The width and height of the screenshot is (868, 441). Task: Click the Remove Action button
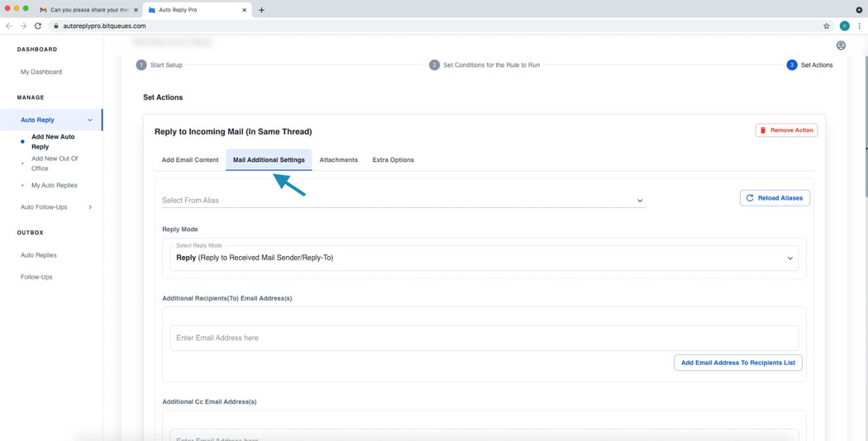coord(786,130)
